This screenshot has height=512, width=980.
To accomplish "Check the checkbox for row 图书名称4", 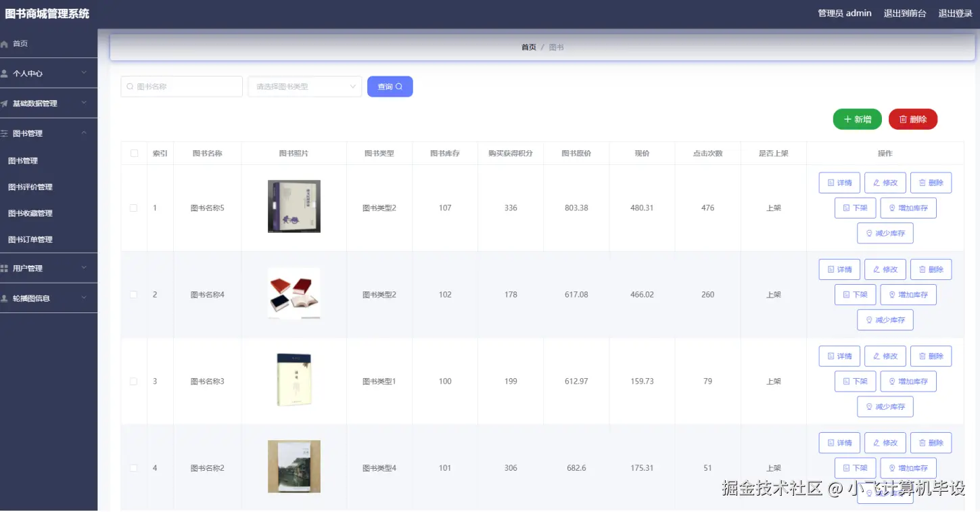I will pyautogui.click(x=134, y=294).
